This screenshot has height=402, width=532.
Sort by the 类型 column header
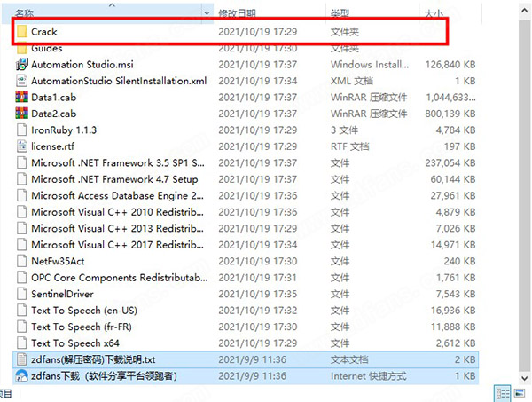click(340, 13)
